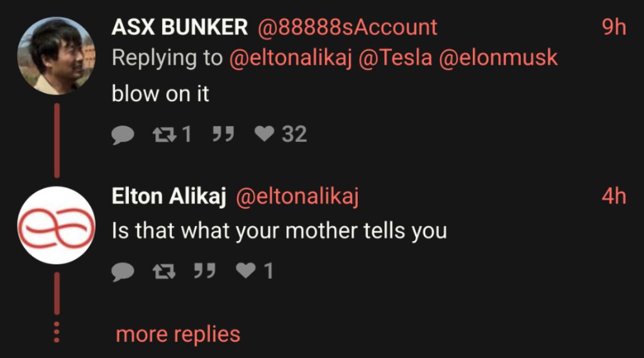Click reply icon on ASX BUNKER's tweet

[123, 134]
